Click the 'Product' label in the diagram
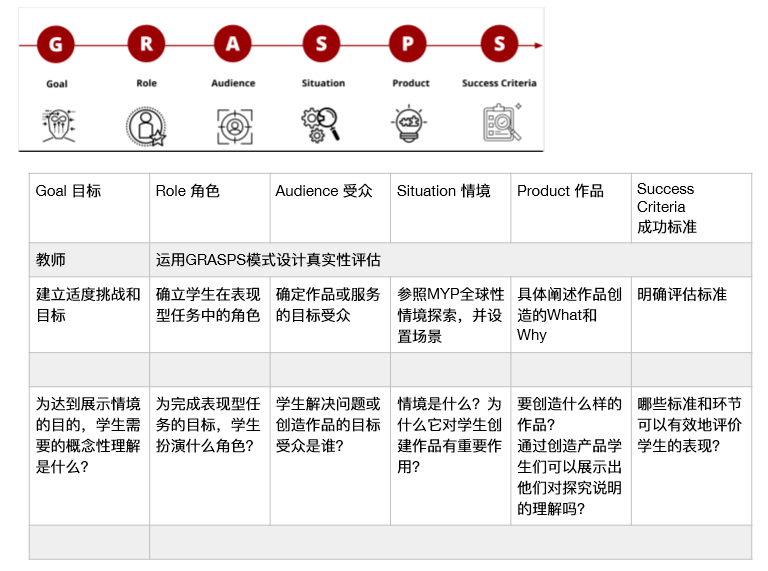Viewport: 768px width, 571px height. click(411, 83)
